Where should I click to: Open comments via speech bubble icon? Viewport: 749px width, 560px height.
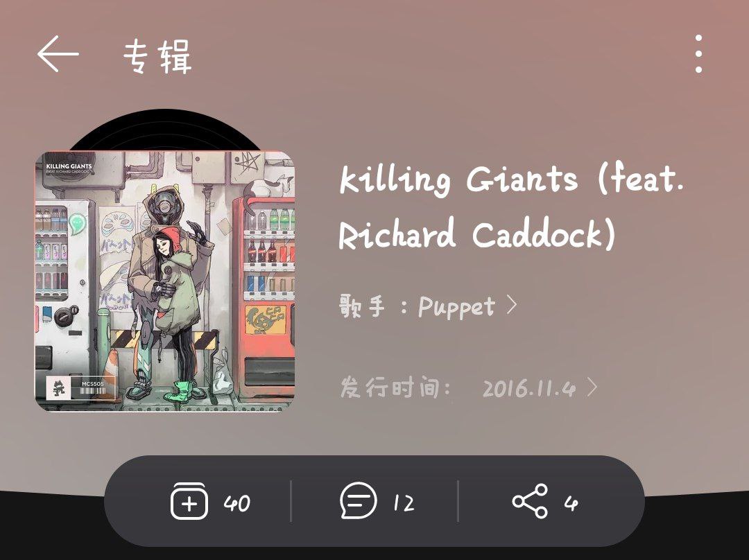pyautogui.click(x=359, y=501)
